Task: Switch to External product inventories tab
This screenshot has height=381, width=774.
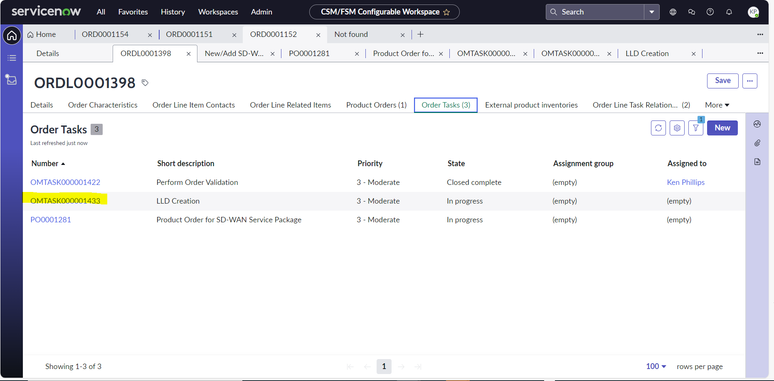Action: [x=531, y=105]
